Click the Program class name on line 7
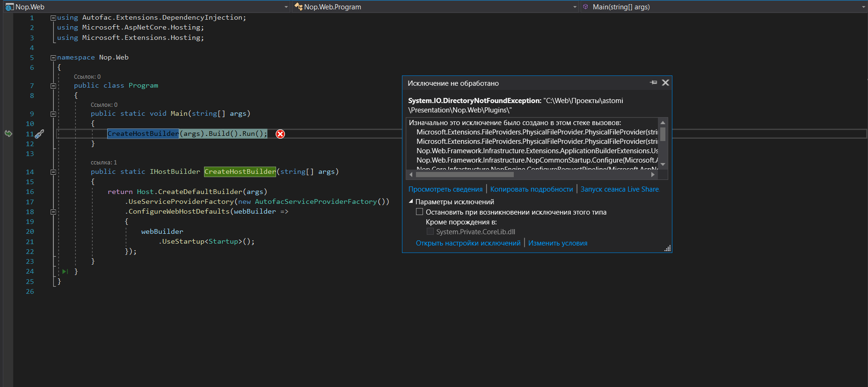The image size is (868, 387). pyautogui.click(x=143, y=86)
